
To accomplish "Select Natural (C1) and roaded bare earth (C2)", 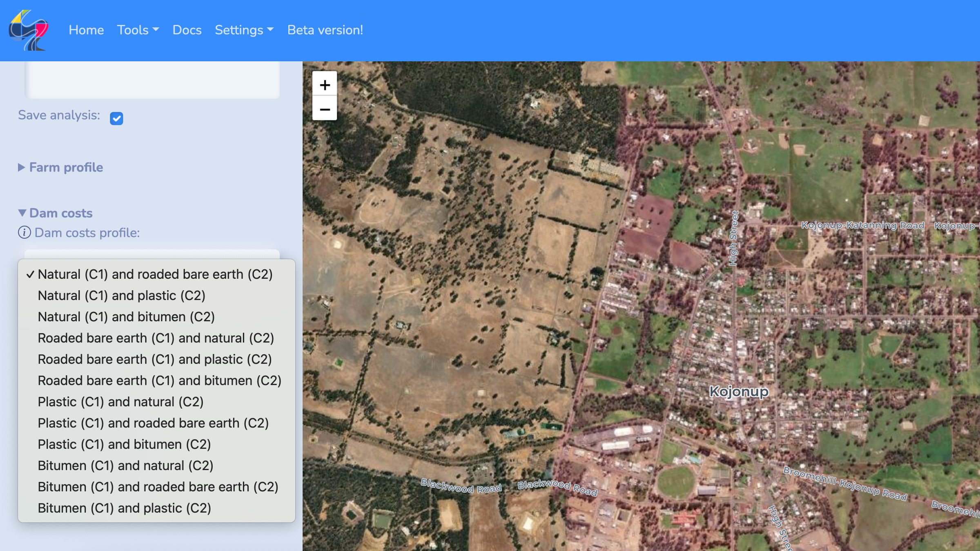I will [156, 274].
